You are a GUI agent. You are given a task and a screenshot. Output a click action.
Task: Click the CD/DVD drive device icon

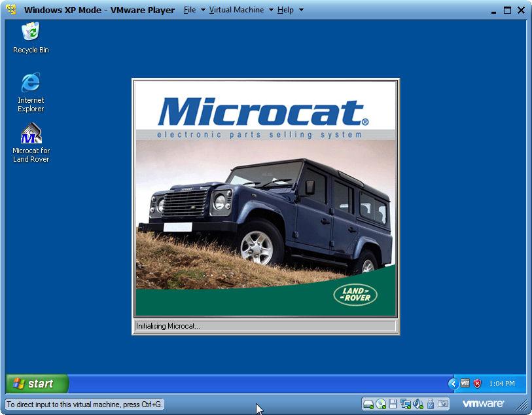point(381,404)
